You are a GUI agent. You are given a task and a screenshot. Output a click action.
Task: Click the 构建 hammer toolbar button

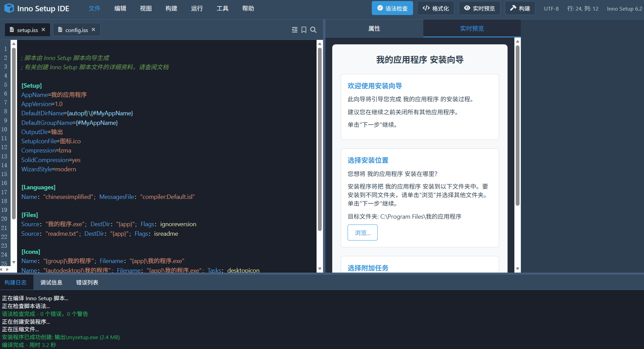520,8
